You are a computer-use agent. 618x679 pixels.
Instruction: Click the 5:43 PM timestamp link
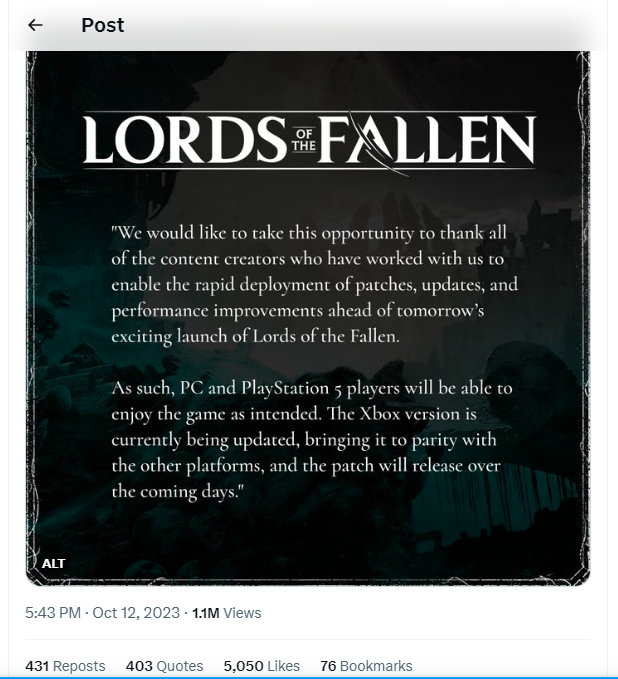tap(53, 613)
